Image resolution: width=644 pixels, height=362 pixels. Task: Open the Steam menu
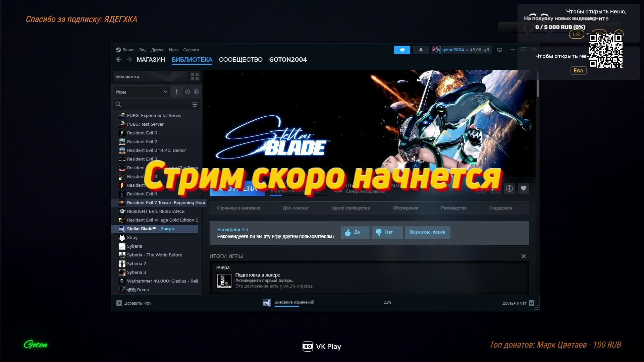click(x=125, y=50)
